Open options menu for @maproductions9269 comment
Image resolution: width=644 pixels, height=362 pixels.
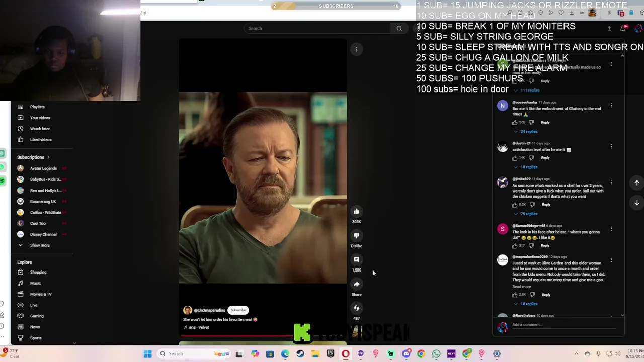tap(611, 260)
